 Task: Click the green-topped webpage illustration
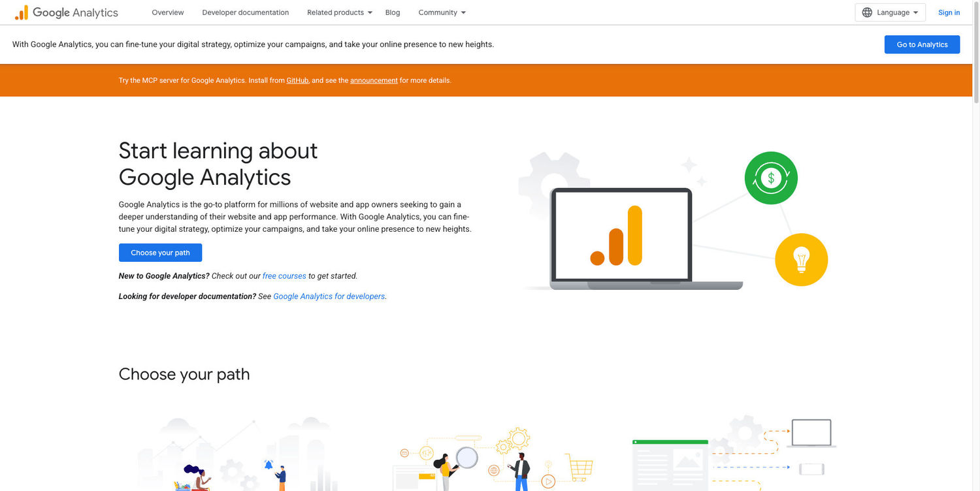click(670, 465)
